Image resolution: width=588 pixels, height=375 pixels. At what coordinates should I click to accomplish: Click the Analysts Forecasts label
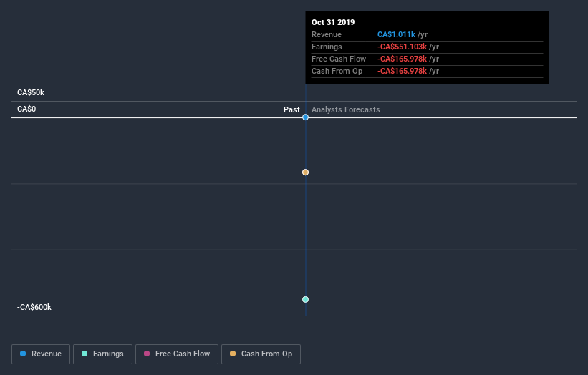[x=345, y=109]
